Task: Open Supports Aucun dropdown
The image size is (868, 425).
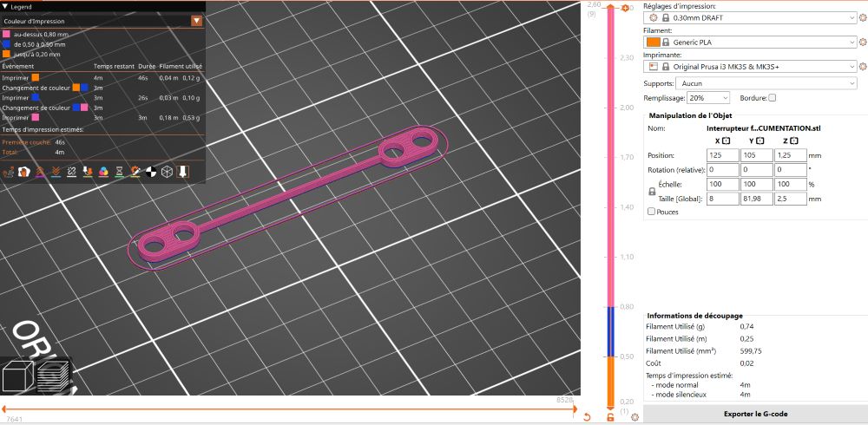Action: click(766, 83)
